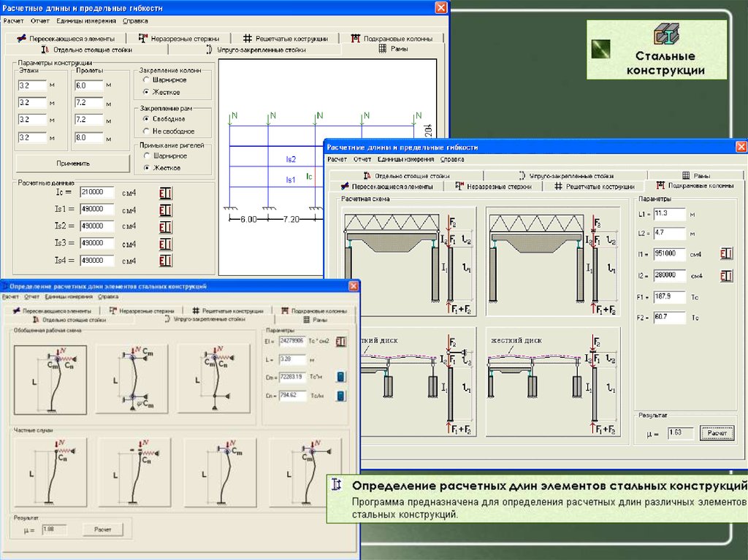Image resolution: width=748 pixels, height=560 pixels.
Task: Open section icon beside Is4 field
Action: [166, 260]
